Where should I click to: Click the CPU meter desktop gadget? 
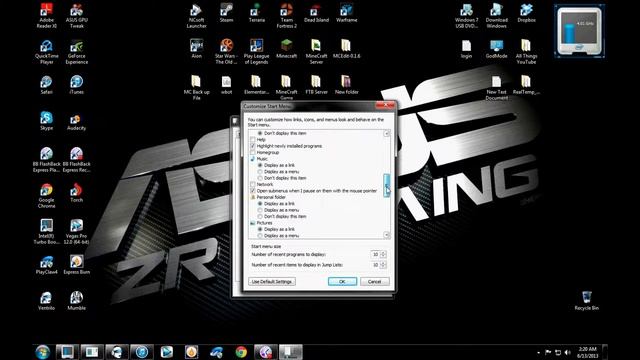coord(579,32)
